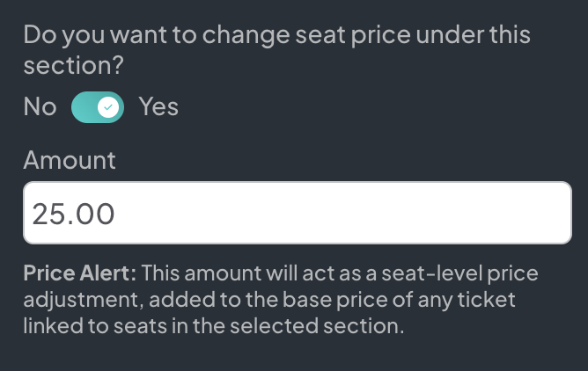This screenshot has height=371, width=588.
Task: Select the No label beside the switch
Action: tap(40, 107)
